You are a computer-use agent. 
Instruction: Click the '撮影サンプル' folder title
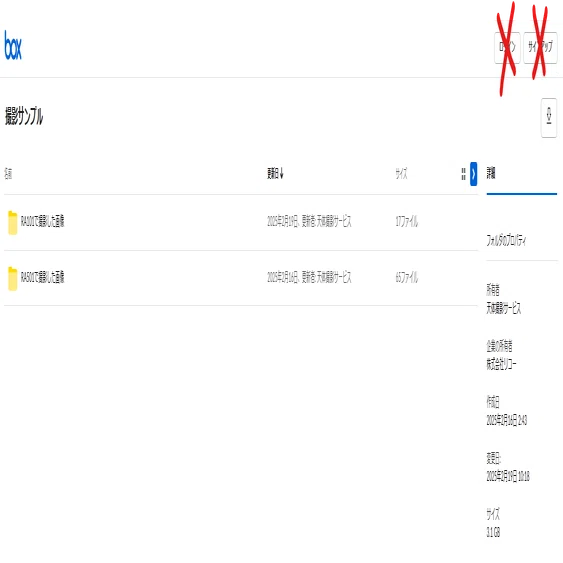coord(24,116)
